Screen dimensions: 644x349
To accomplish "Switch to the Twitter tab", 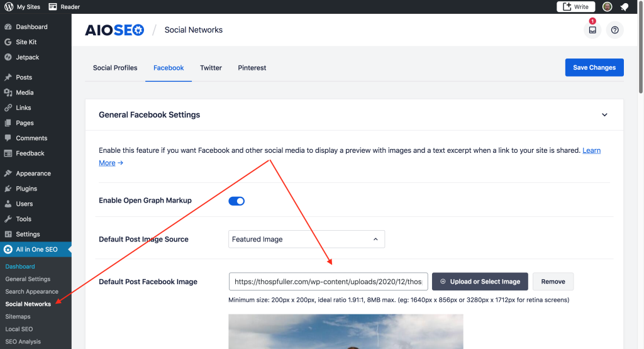I will tap(211, 68).
